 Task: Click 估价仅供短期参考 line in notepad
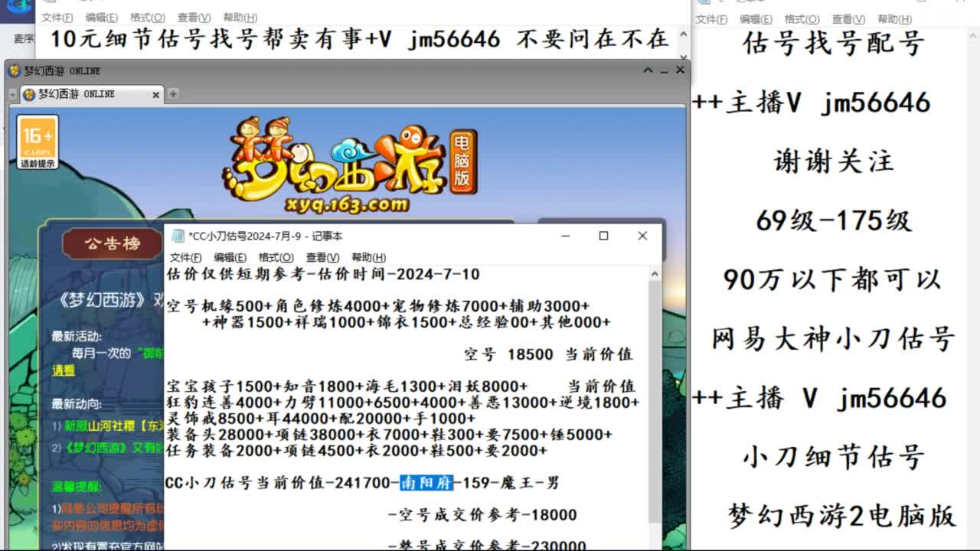(322, 274)
